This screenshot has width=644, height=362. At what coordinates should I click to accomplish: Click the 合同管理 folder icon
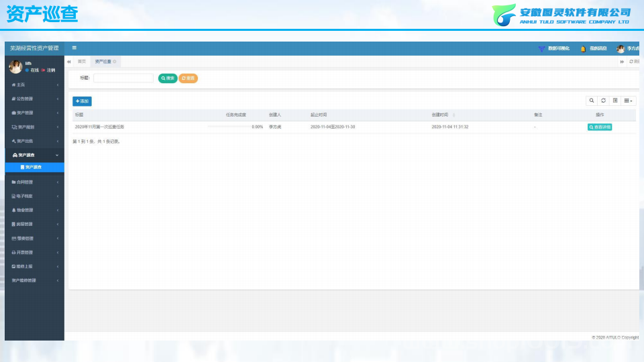13,182
